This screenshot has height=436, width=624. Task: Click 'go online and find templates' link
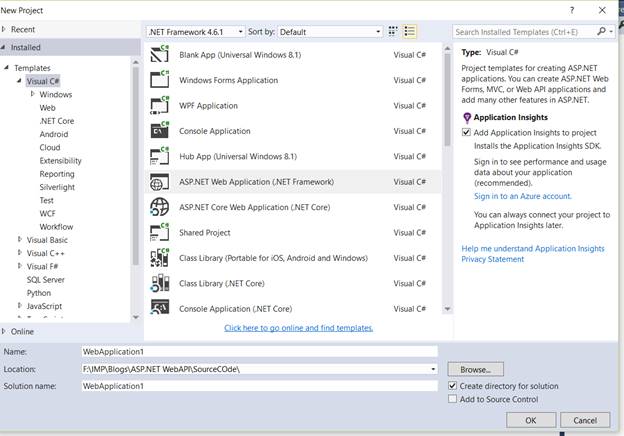[x=298, y=328]
